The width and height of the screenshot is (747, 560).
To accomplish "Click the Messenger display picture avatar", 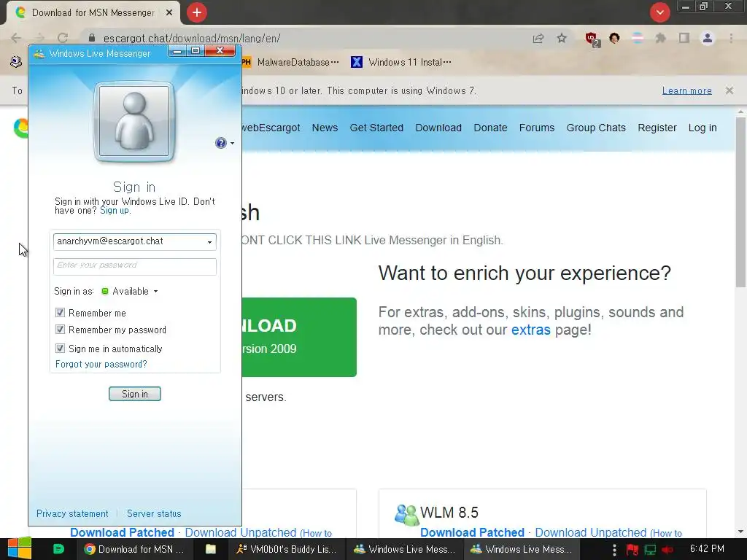I will 134,122.
